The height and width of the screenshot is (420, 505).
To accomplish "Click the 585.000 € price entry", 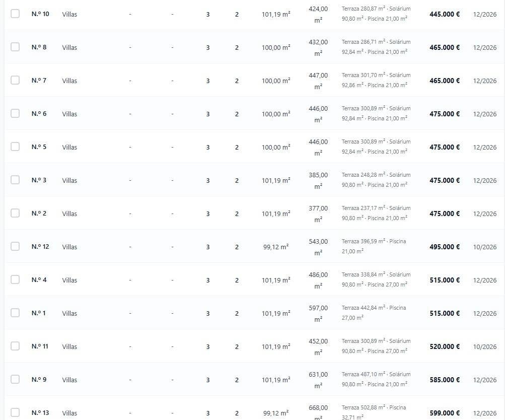I will point(445,380).
